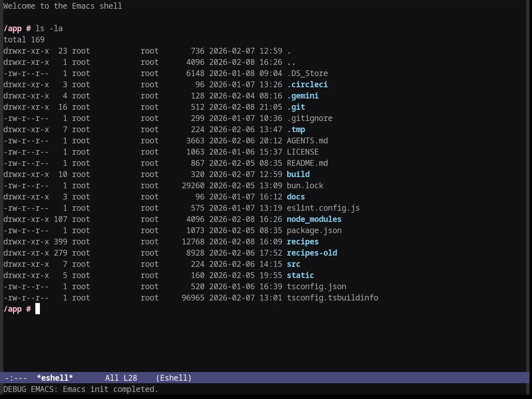The height and width of the screenshot is (399, 532).
Task: Open the node_modules directory entry
Action: 314,219
